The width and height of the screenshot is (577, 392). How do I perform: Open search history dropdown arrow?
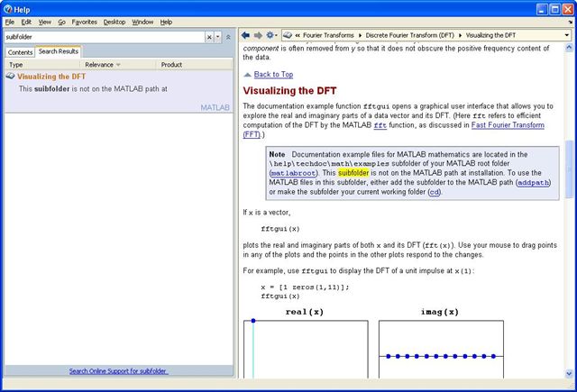218,37
